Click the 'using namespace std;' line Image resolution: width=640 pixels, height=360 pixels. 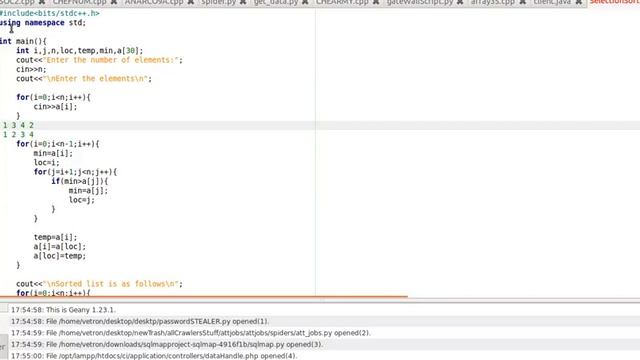coord(43,22)
